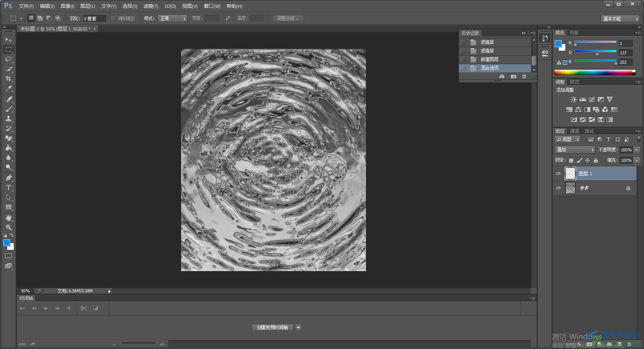Viewport: 644px width, 349px height.
Task: Open dropdown arrow beside 创建视频时间轴
Action: coord(298,327)
